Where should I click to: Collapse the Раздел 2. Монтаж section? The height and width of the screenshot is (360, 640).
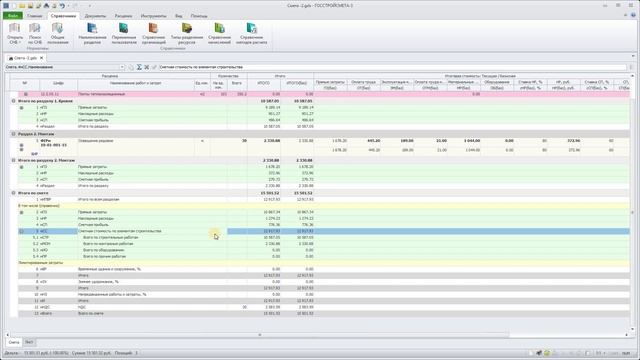(x=13, y=134)
